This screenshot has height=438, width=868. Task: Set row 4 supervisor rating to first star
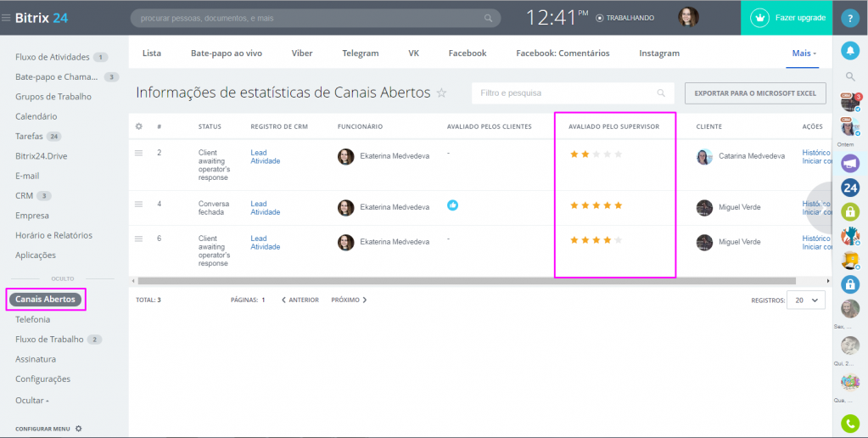pyautogui.click(x=574, y=205)
